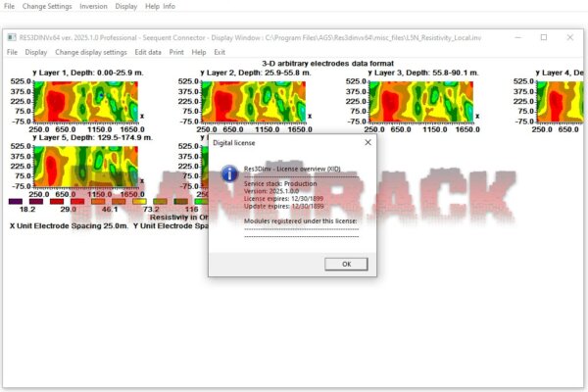
Task: Open the top Help menu
Action: pos(152,7)
